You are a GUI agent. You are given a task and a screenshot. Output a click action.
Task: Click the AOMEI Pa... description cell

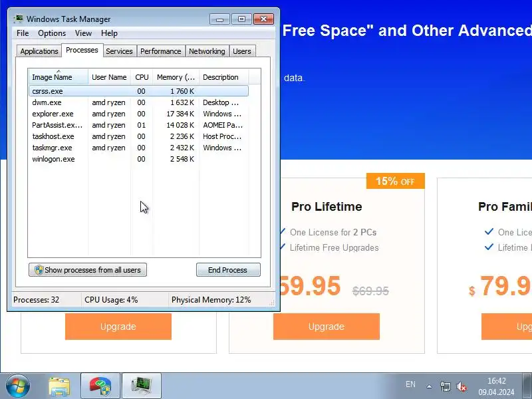pyautogui.click(x=223, y=125)
